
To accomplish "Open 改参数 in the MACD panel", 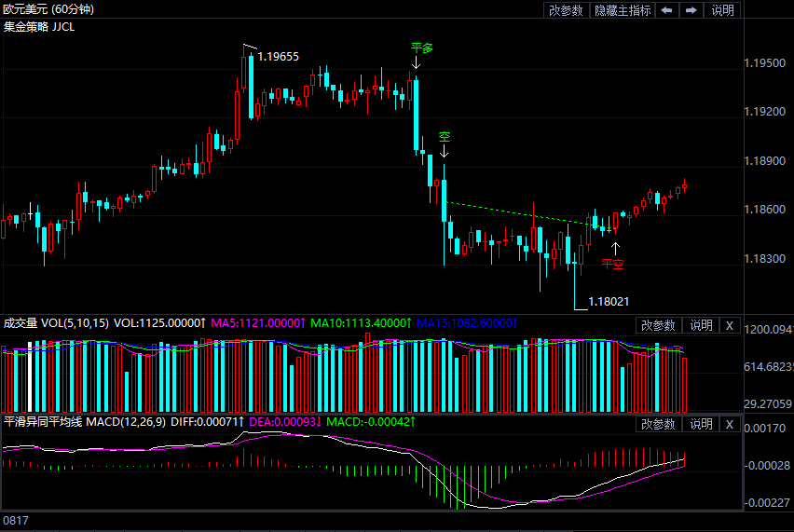I will 660,425.
